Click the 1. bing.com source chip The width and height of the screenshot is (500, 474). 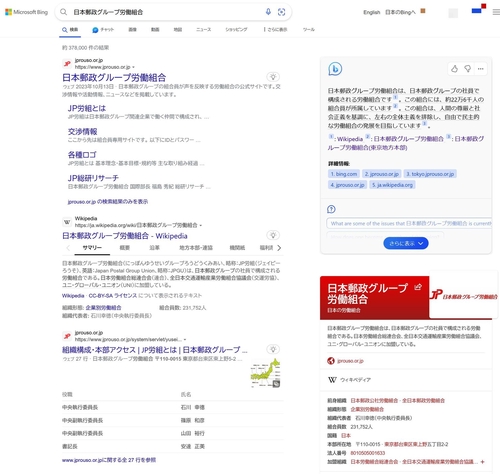pyautogui.click(x=344, y=174)
